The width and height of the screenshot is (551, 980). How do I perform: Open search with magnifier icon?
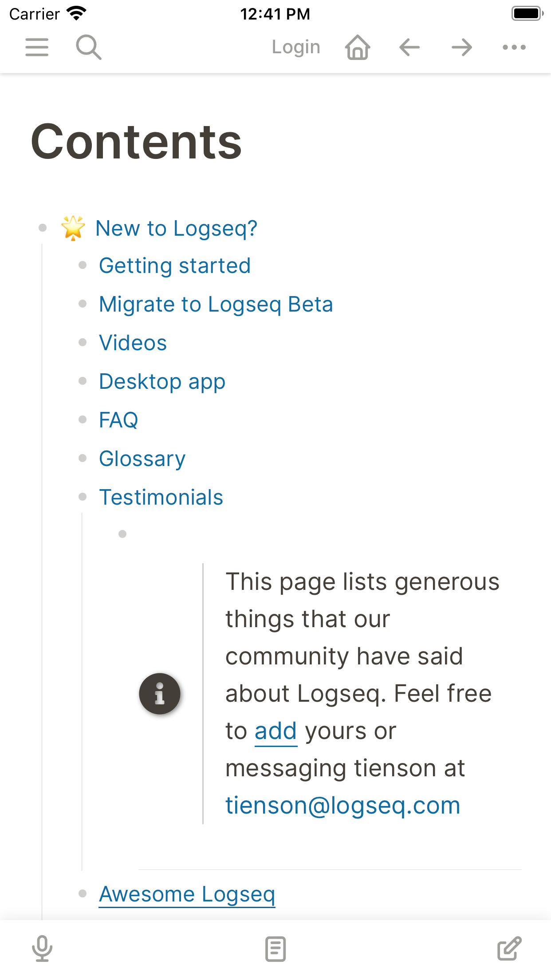[89, 47]
